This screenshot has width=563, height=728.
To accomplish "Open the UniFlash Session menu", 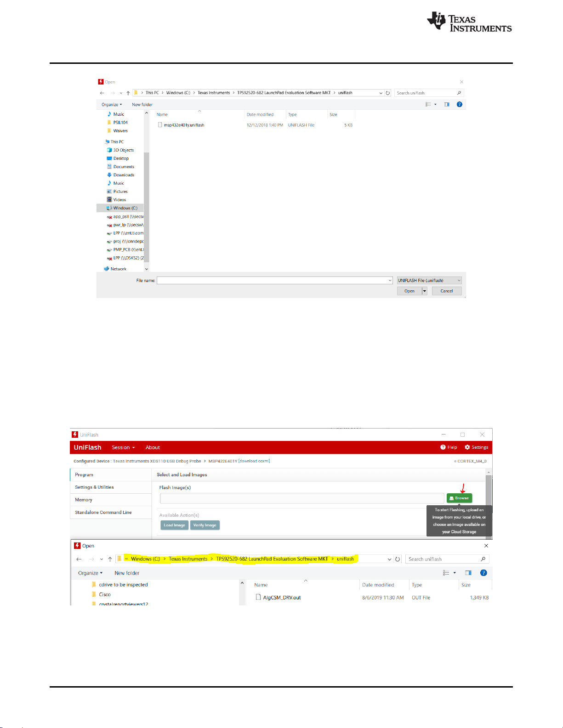I will click(123, 447).
